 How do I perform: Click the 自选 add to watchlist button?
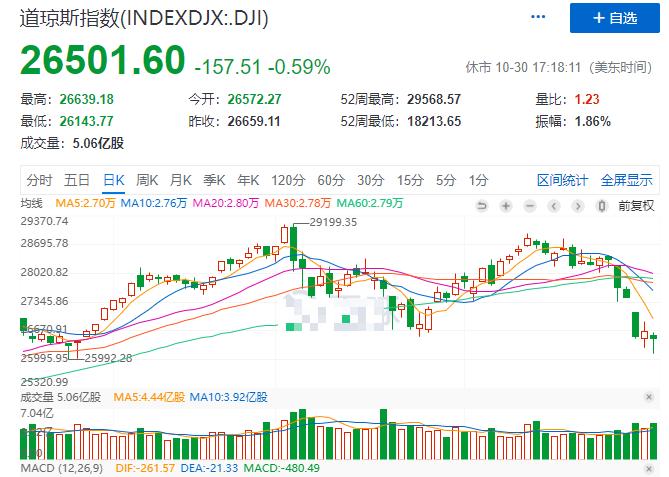pyautogui.click(x=614, y=18)
